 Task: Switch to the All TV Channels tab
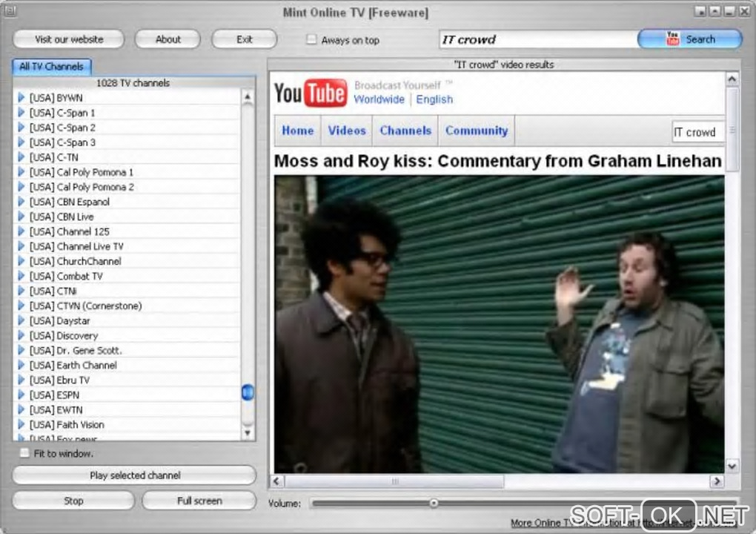(x=52, y=67)
